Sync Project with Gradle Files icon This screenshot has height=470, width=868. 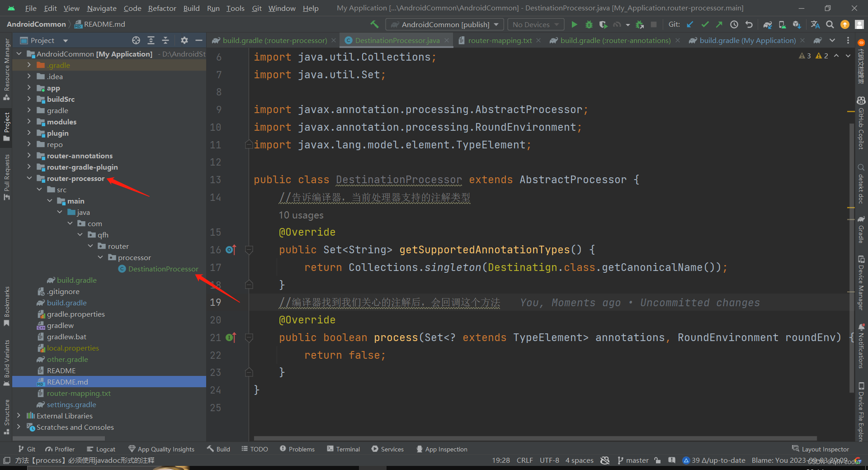768,24
